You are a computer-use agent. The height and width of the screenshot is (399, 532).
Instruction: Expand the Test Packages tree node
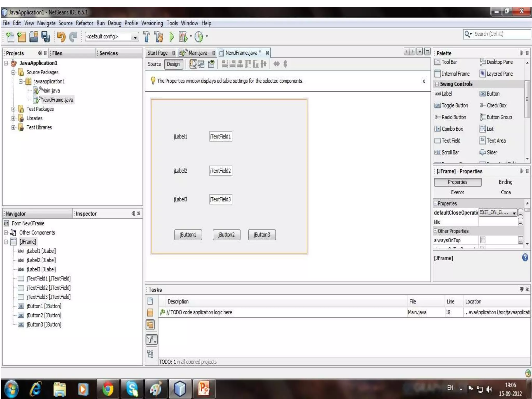tap(13, 109)
